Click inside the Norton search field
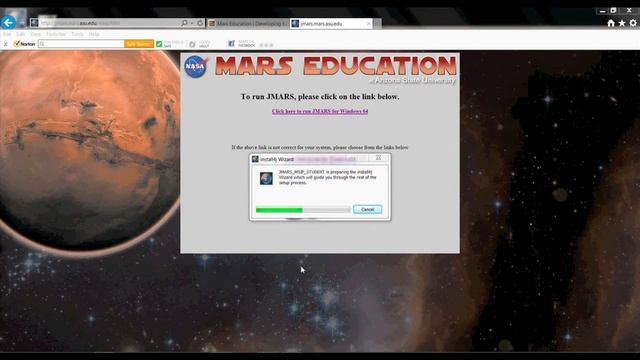This screenshot has height=360, width=640. [x=81, y=44]
